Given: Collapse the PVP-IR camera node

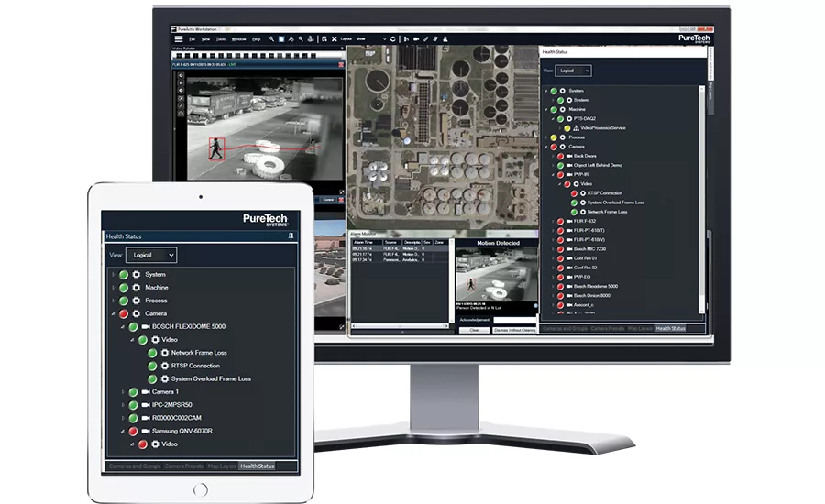Looking at the screenshot, I should pyautogui.click(x=553, y=175).
